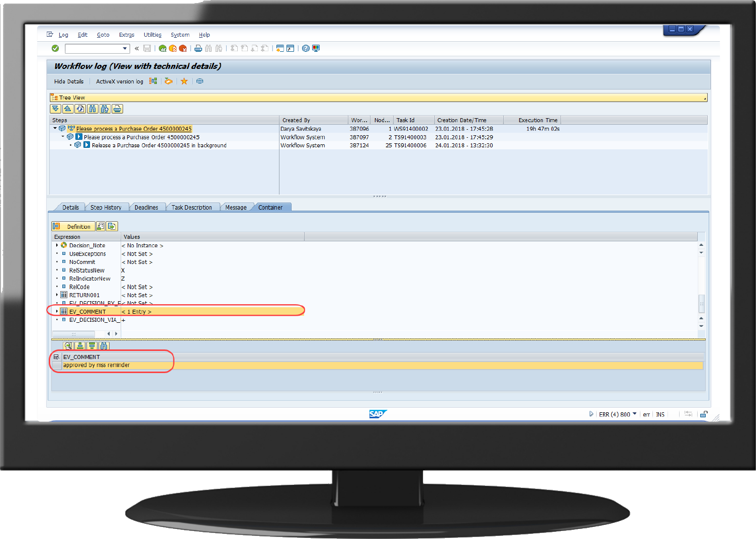Viewport: 756px width, 539px height.
Task: Click Collapse all nodes icon under Tree View
Action: pyautogui.click(x=68, y=109)
